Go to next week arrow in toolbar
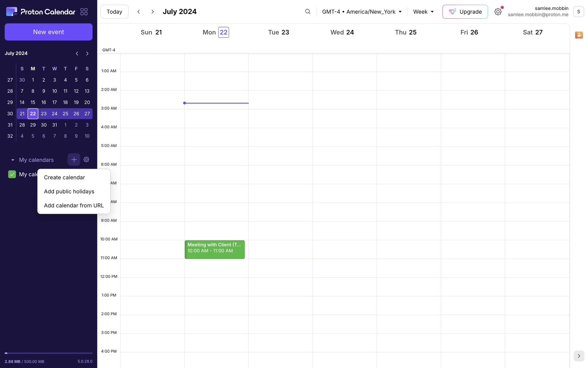 pyautogui.click(x=153, y=12)
